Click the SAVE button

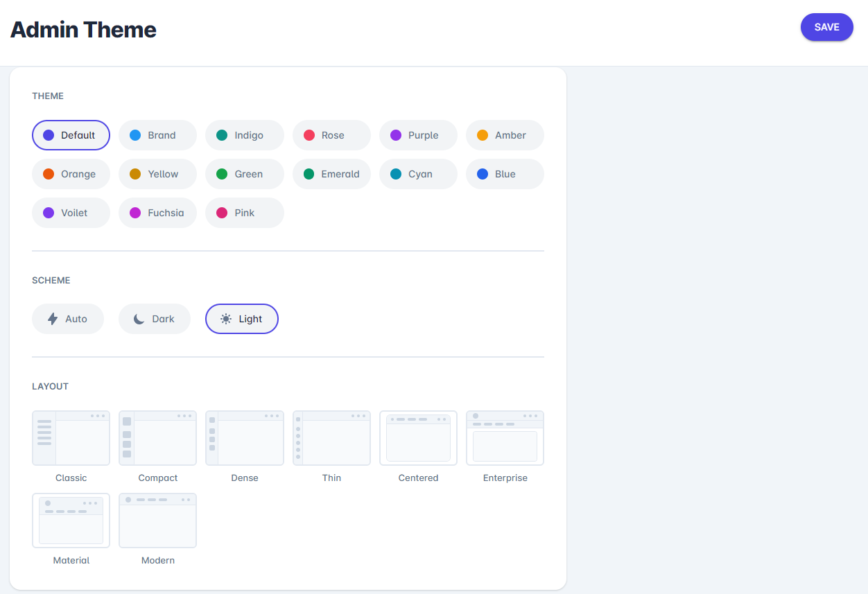click(x=826, y=27)
